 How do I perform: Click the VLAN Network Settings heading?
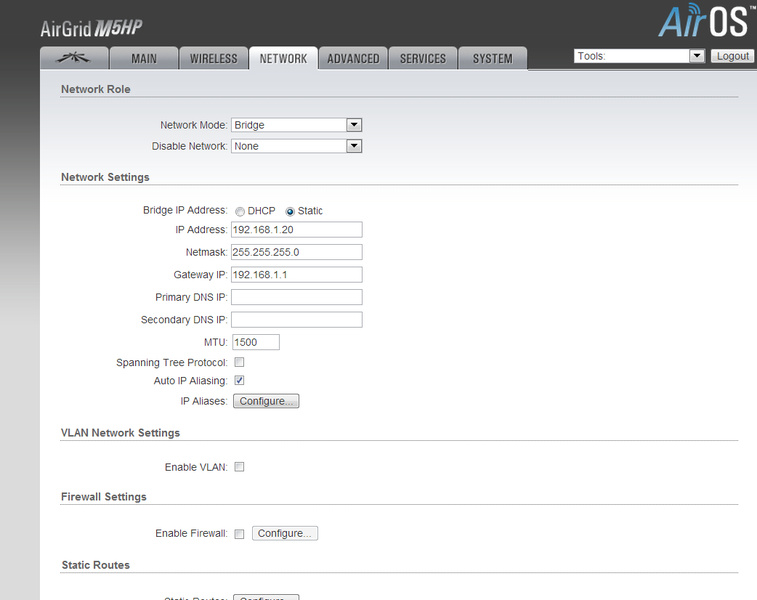pyautogui.click(x=120, y=433)
